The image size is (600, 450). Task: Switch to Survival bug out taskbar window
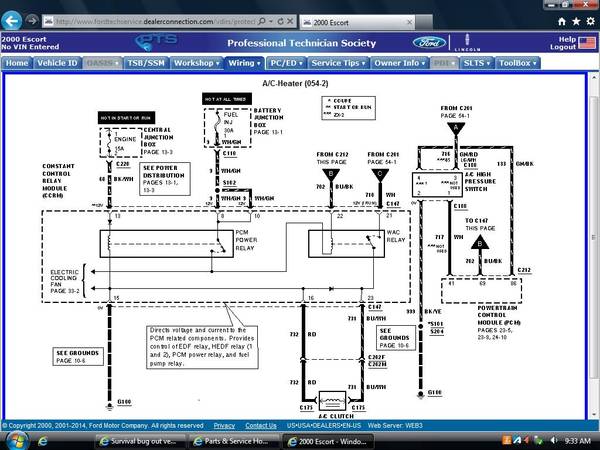140,441
